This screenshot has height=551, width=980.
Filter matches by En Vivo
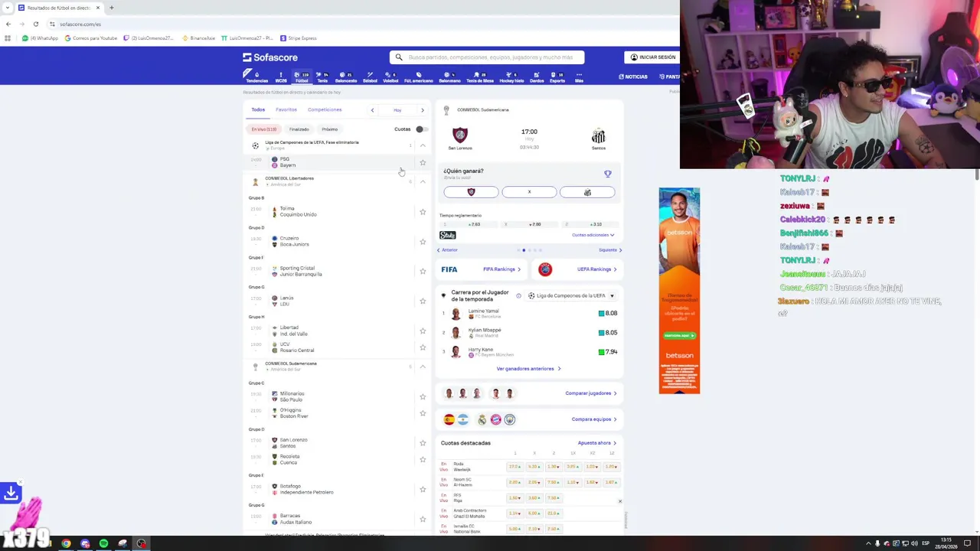click(264, 129)
